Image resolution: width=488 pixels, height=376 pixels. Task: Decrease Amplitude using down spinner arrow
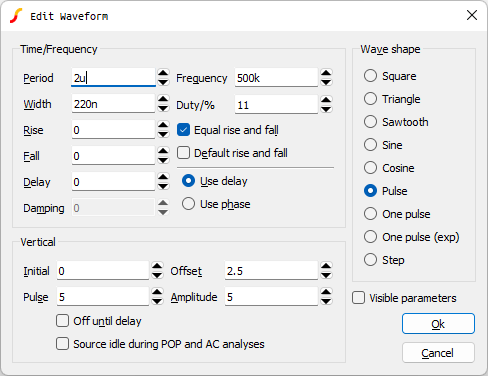click(326, 301)
